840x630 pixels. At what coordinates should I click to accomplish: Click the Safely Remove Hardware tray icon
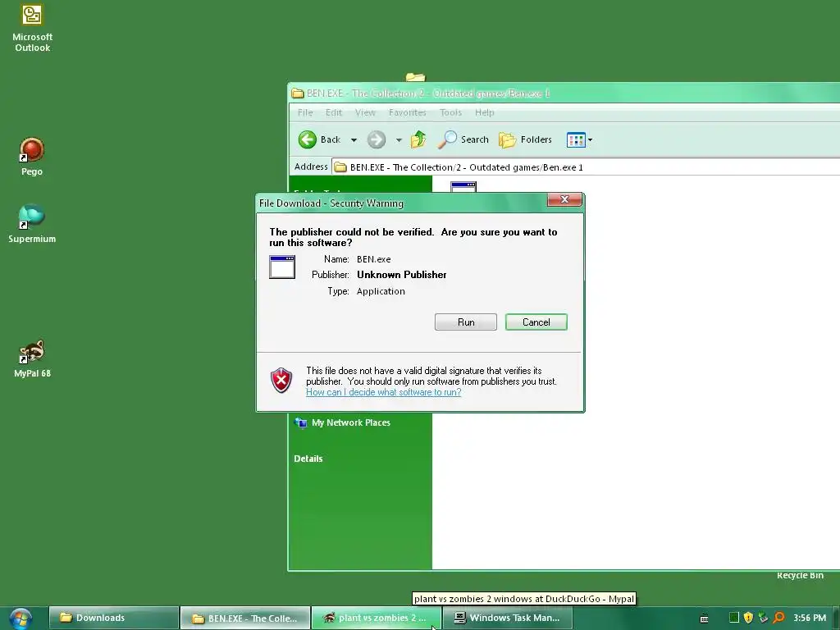coord(764,618)
